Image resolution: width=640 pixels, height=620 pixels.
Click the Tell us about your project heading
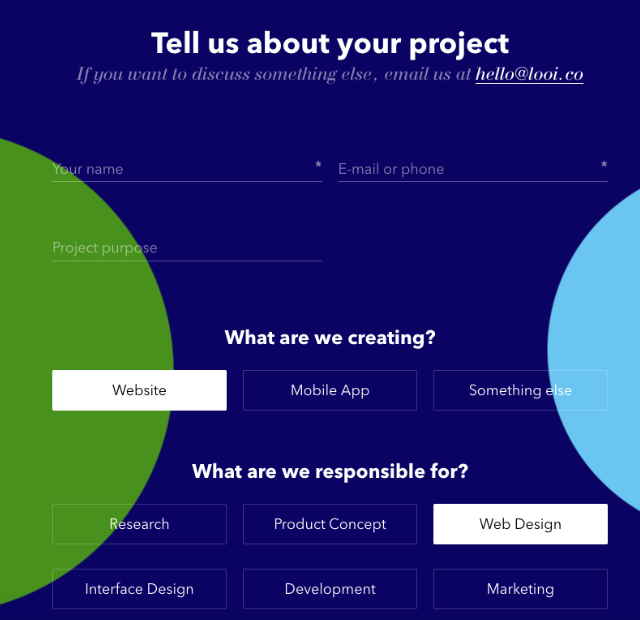[330, 43]
